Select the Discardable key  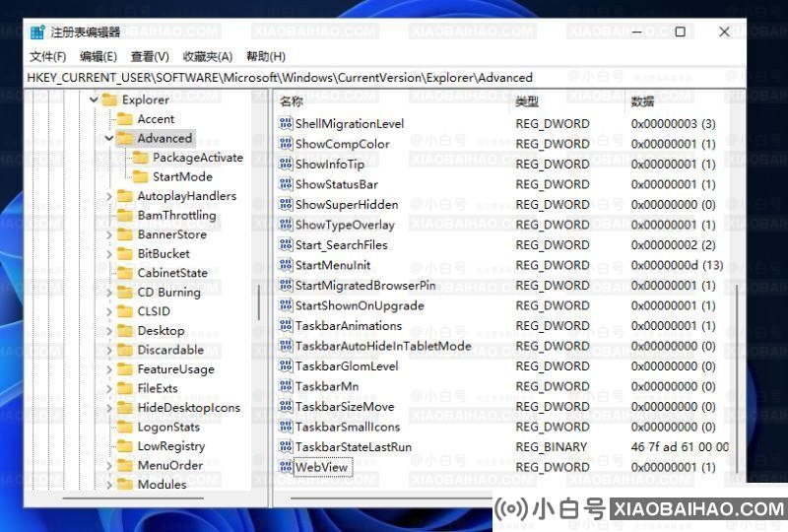tap(170, 350)
